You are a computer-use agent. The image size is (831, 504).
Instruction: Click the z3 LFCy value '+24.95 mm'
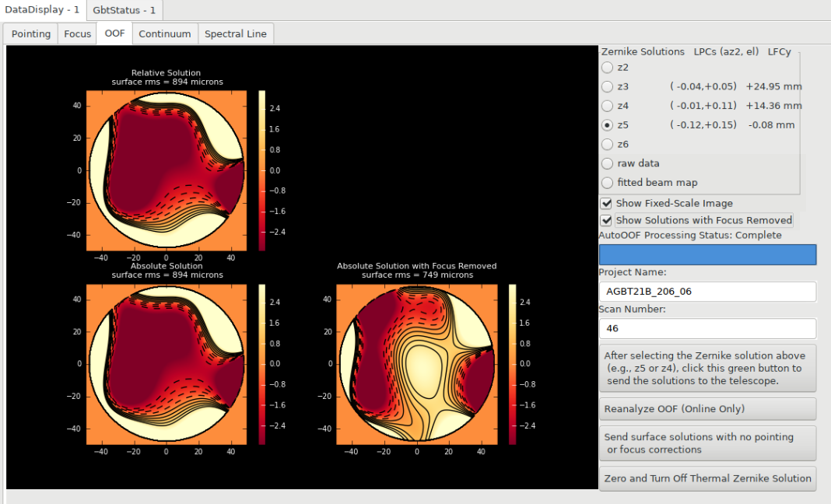773,86
